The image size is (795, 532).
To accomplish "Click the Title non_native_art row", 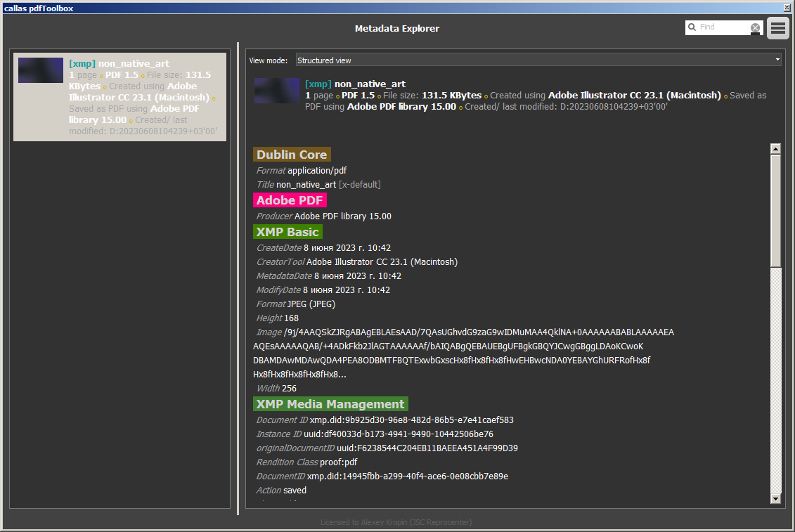I will pos(318,185).
